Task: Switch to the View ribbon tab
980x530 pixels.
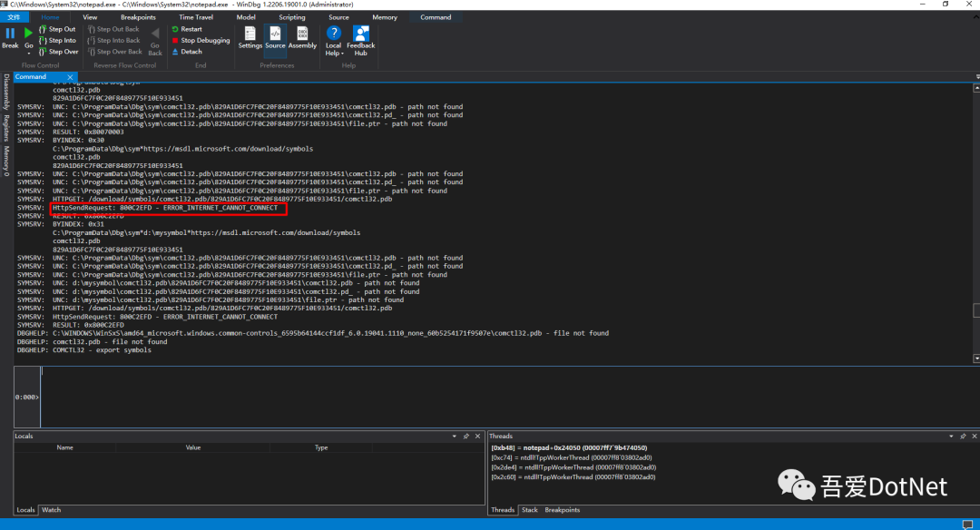Action: point(90,17)
